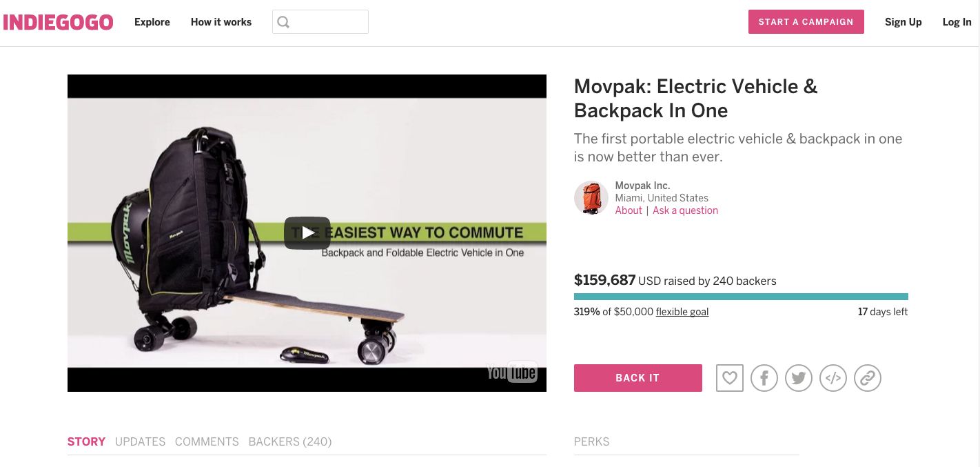This screenshot has width=980, height=467.
Task: Click the Ask a question link
Action: [685, 210]
